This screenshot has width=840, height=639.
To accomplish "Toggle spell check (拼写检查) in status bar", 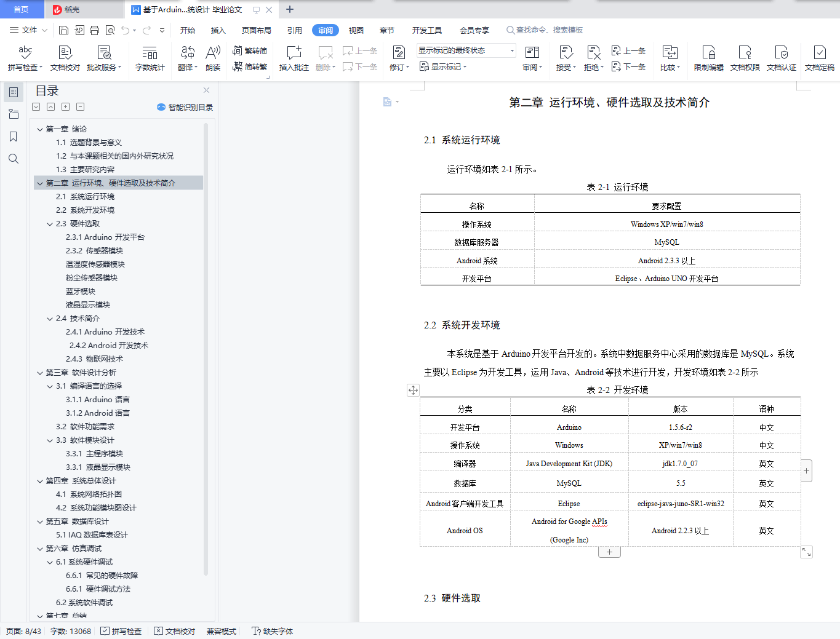I will coord(121,631).
